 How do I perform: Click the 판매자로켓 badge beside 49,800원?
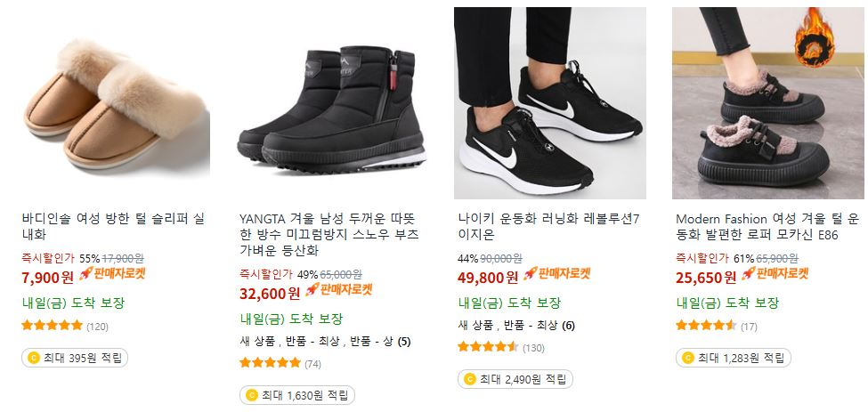pyautogui.click(x=556, y=273)
